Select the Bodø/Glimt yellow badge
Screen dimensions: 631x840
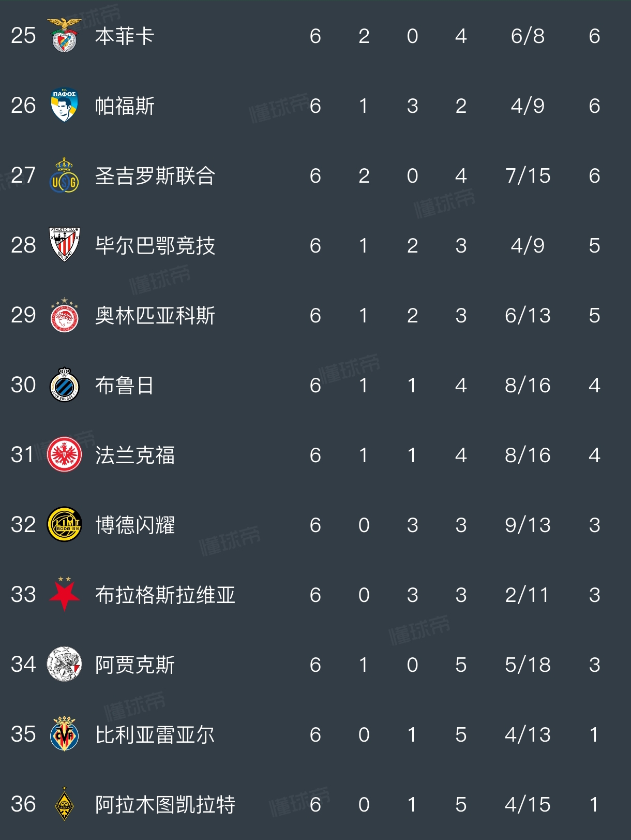coord(64,525)
